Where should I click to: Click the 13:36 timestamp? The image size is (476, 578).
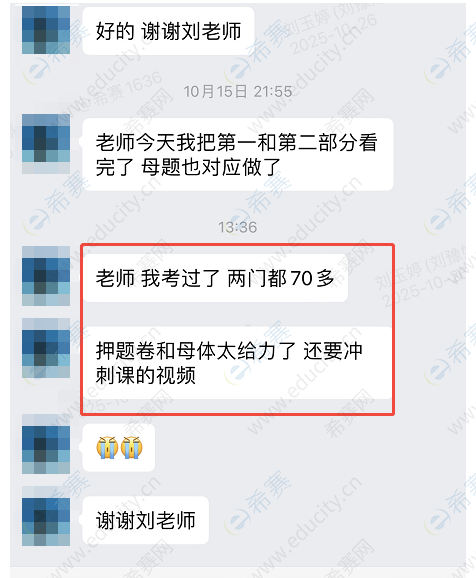click(237, 227)
